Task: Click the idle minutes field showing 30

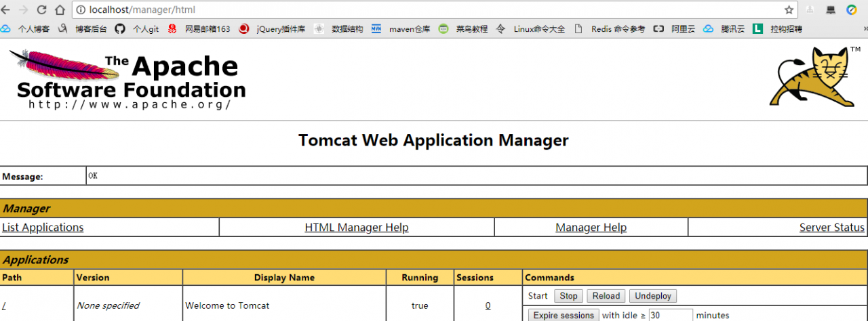Action: coord(671,315)
